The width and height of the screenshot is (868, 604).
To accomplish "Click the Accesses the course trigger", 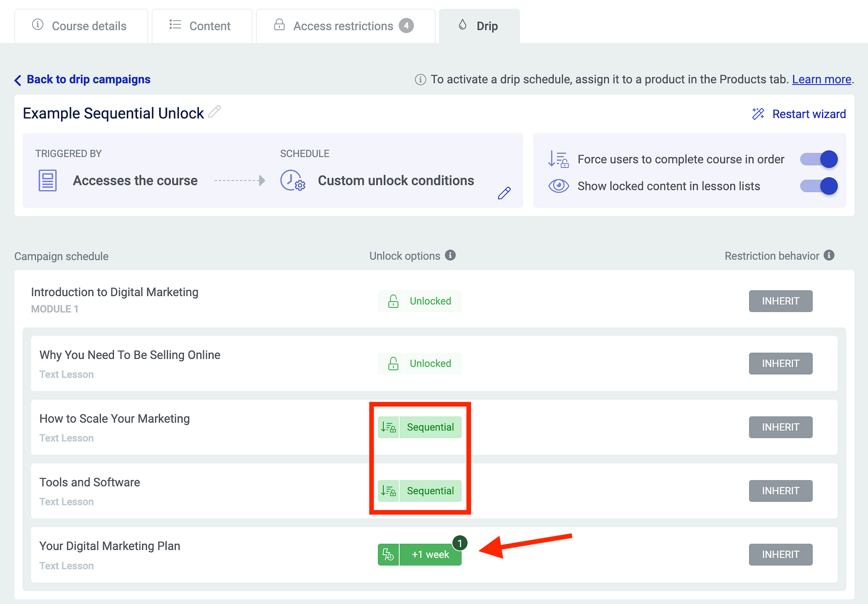I will pyautogui.click(x=135, y=180).
